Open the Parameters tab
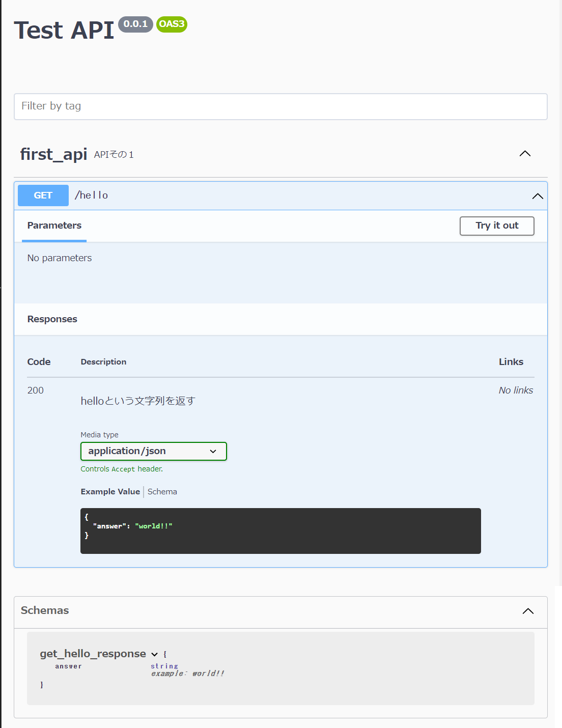Image resolution: width=562 pixels, height=728 pixels. (x=54, y=226)
